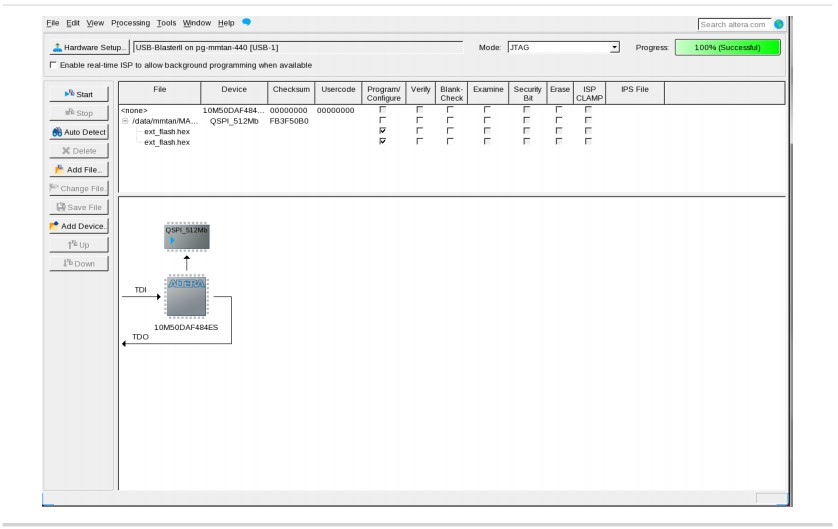Screen dimensions: 838x529
Task: Click the blue chat bubble icon beside Help
Action: point(246,22)
